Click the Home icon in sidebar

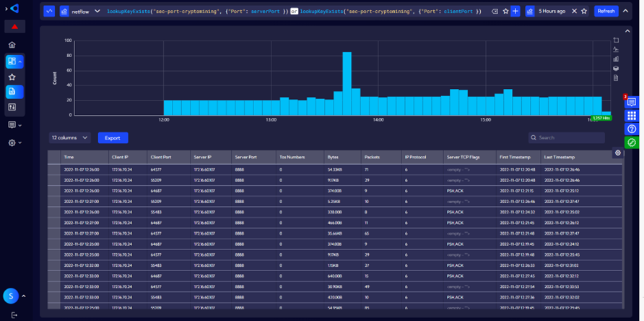(x=12, y=45)
